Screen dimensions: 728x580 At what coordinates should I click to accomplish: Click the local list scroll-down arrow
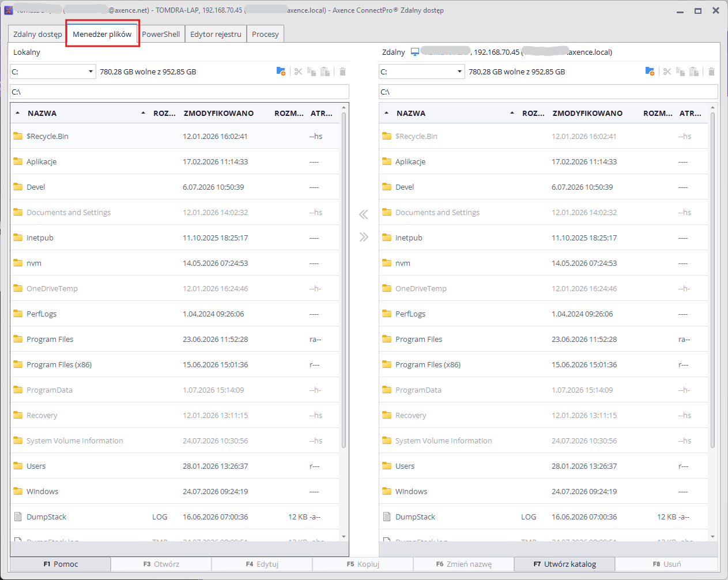pyautogui.click(x=344, y=537)
